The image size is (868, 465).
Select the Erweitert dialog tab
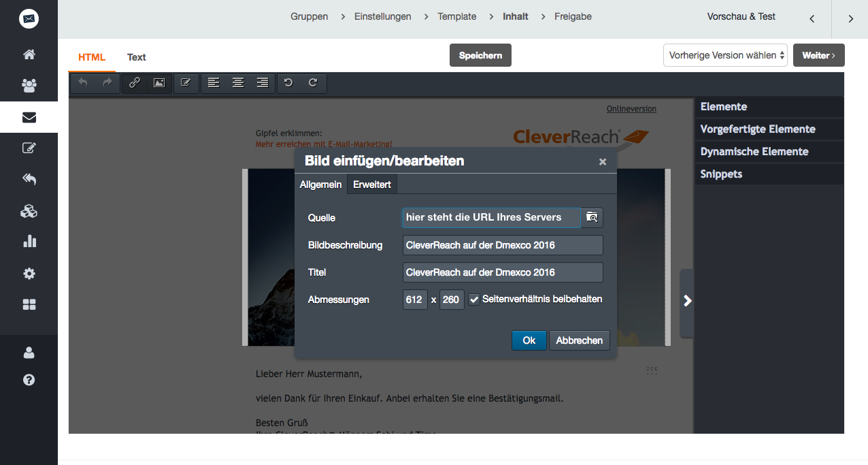(372, 185)
